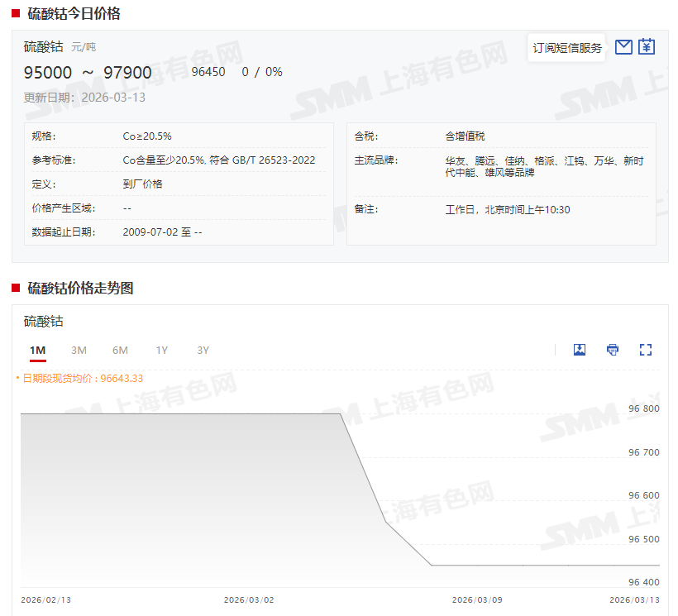
Task: Click the 2026/03/09 date axis marker
Action: click(x=476, y=600)
